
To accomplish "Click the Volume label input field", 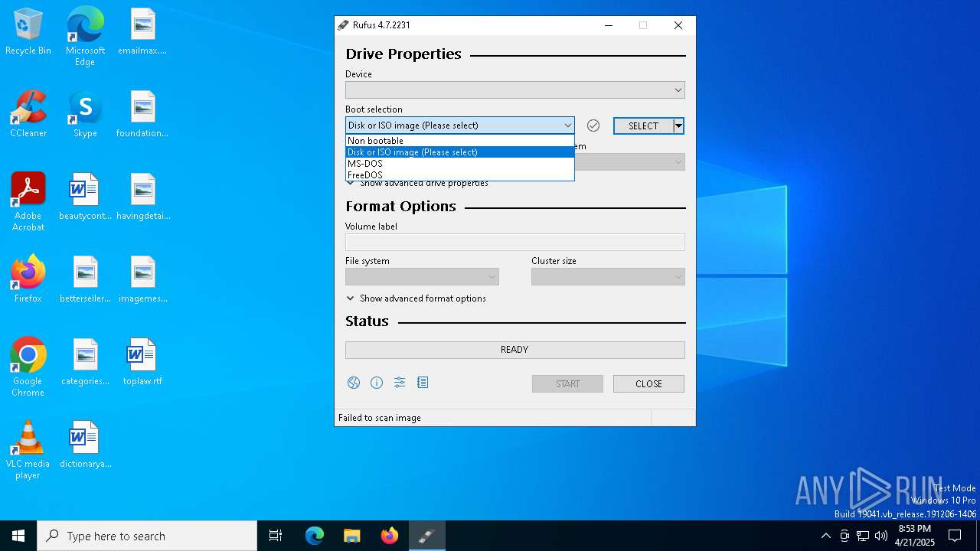I will (515, 243).
